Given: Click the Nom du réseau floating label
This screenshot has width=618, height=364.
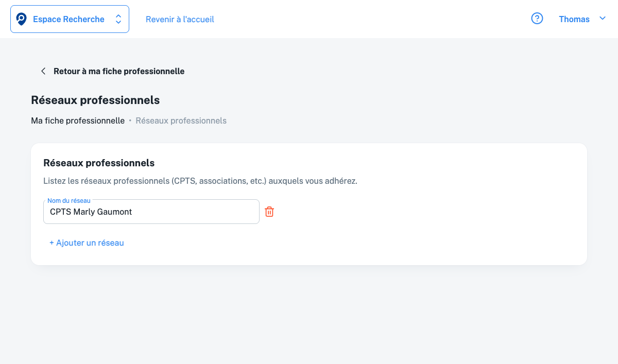Looking at the screenshot, I should (x=68, y=200).
